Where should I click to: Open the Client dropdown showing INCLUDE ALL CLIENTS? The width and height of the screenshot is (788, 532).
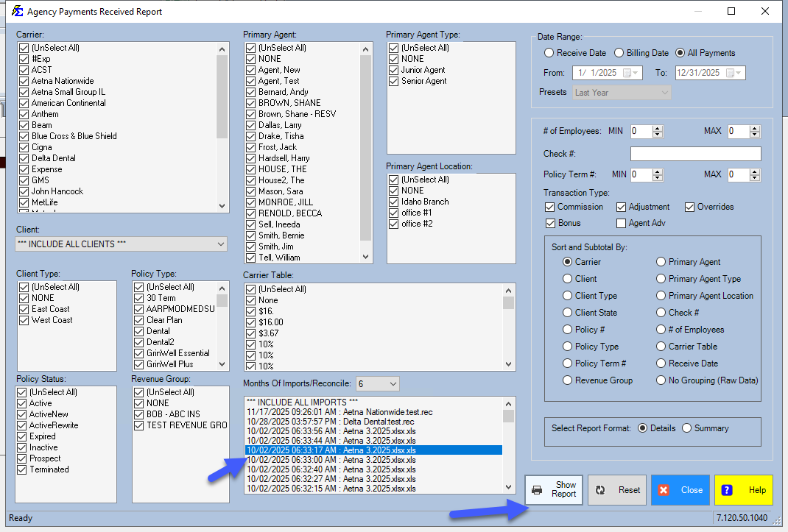tap(221, 244)
